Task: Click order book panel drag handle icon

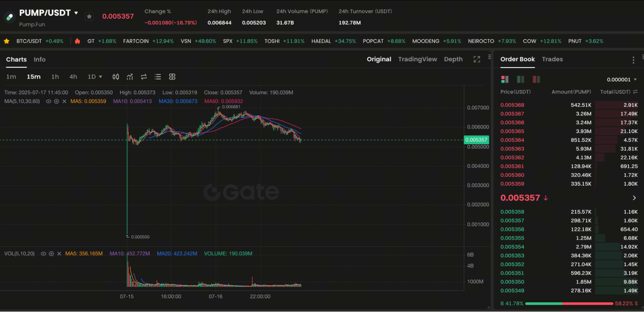Action: [642, 57]
